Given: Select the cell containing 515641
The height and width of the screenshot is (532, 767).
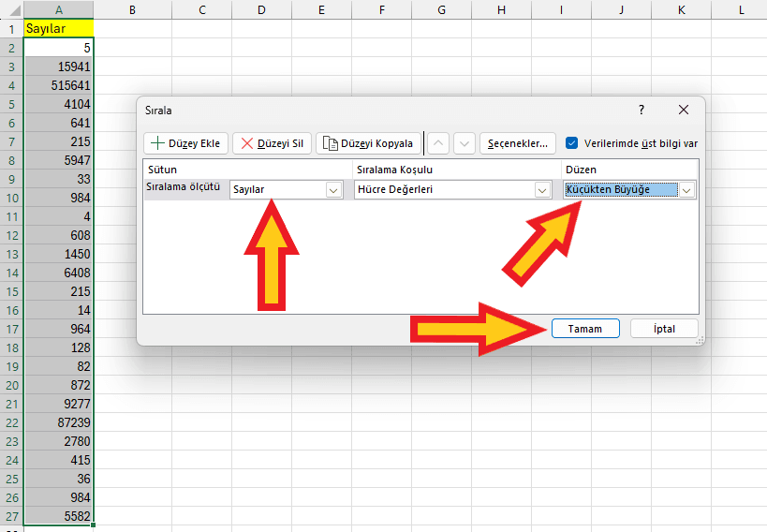Looking at the screenshot, I should click(x=59, y=85).
